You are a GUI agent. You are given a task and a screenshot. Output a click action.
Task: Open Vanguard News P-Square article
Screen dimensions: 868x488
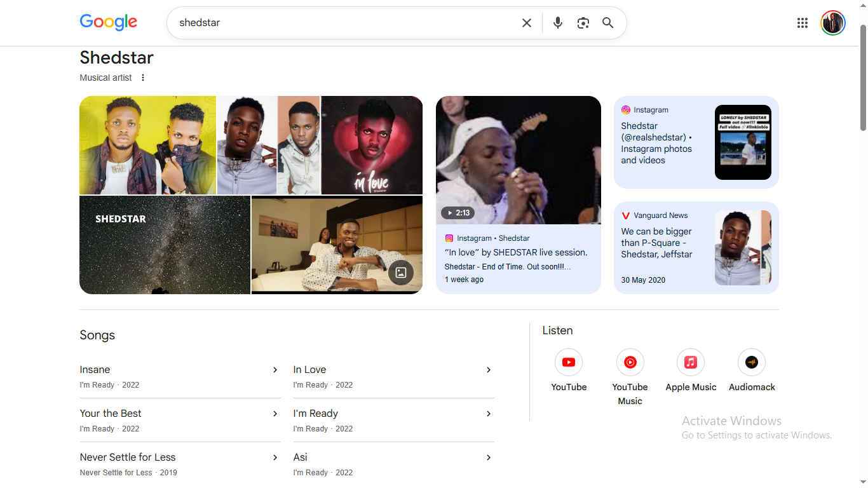pos(696,248)
